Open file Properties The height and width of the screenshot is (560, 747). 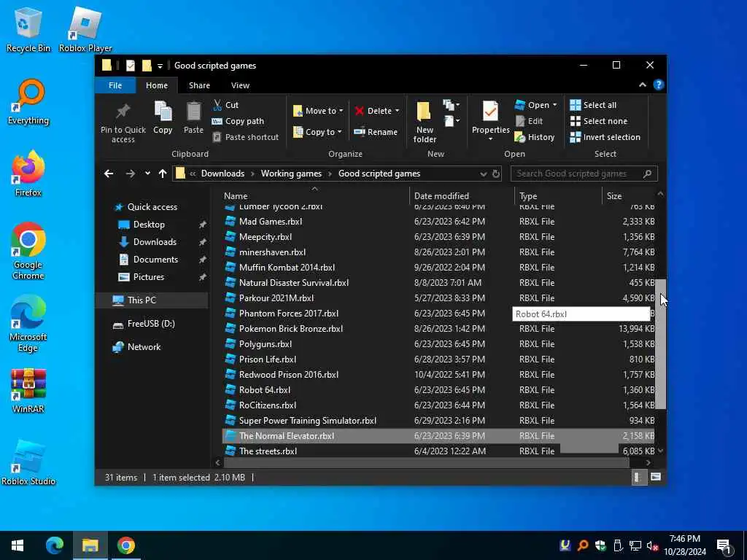tap(490, 122)
